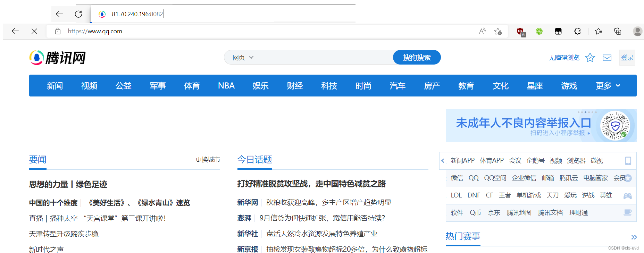
Task: Go to the 科技 section
Action: [x=329, y=86]
